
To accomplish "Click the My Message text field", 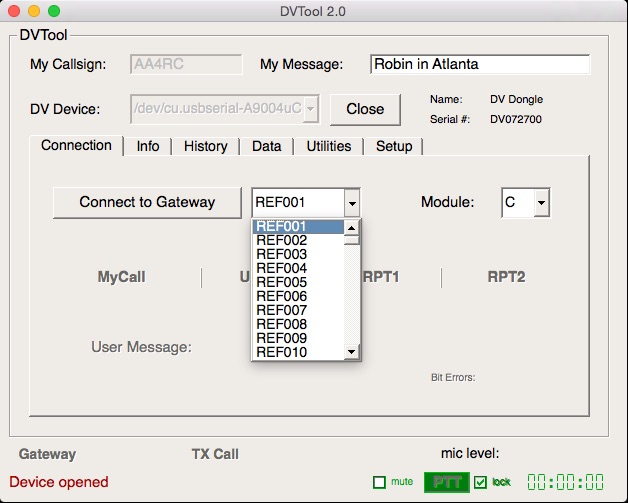I will (x=479, y=64).
